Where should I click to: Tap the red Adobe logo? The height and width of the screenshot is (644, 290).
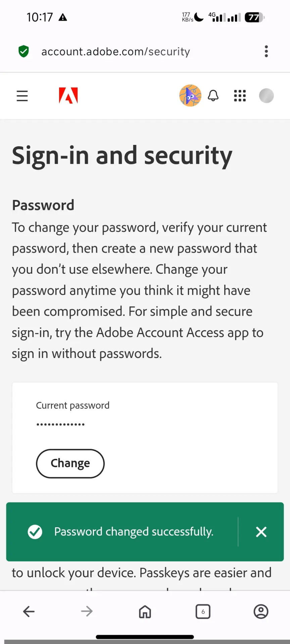(68, 96)
